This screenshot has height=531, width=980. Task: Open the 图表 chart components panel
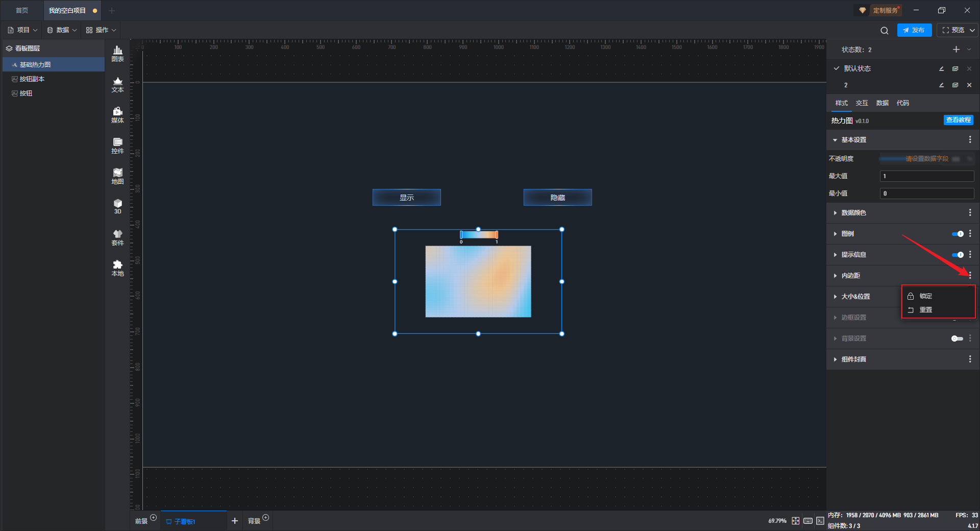(x=117, y=53)
